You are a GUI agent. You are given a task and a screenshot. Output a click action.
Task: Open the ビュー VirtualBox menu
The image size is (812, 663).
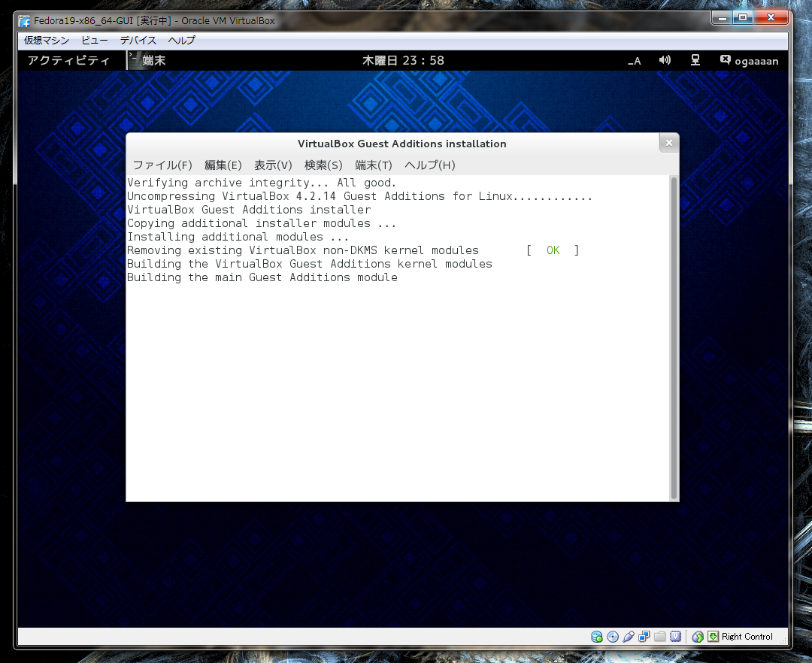95,41
